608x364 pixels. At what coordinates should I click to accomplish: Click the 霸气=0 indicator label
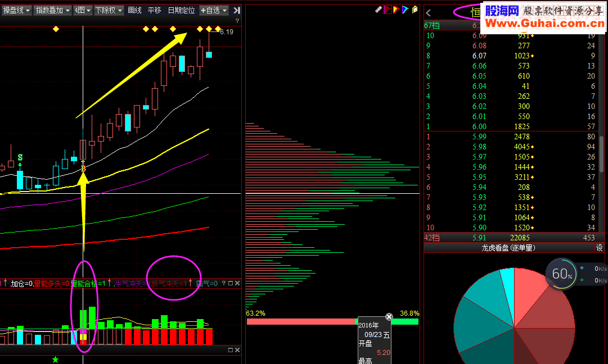pos(206,284)
